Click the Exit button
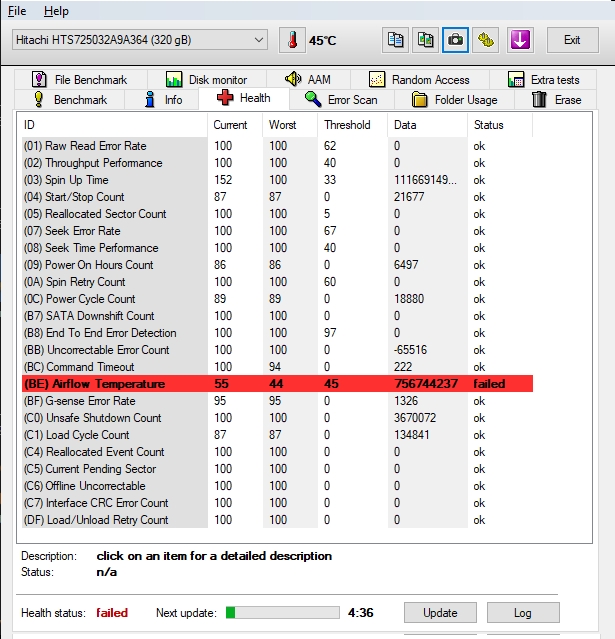Screen dimensions: 615x639 coord(572,40)
